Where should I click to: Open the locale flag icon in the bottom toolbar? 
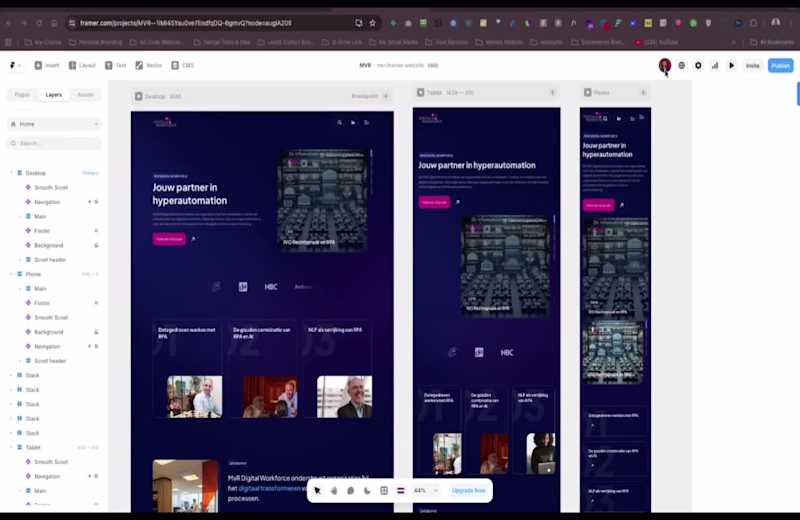[x=401, y=490]
